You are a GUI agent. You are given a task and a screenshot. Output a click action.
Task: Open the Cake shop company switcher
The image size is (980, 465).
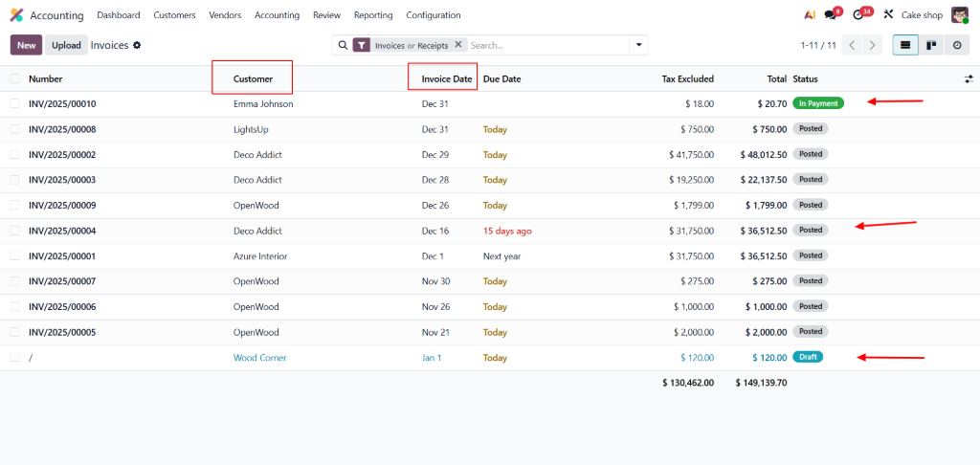pos(922,15)
